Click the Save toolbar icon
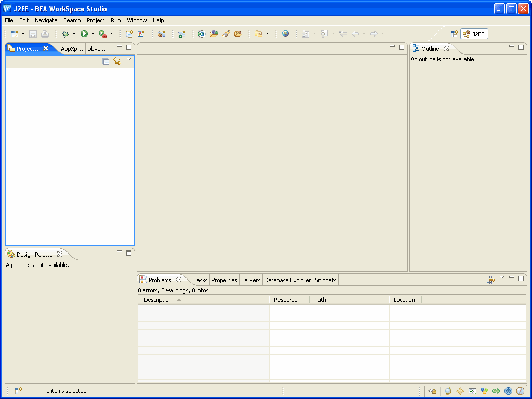This screenshot has width=532, height=399. (x=33, y=34)
